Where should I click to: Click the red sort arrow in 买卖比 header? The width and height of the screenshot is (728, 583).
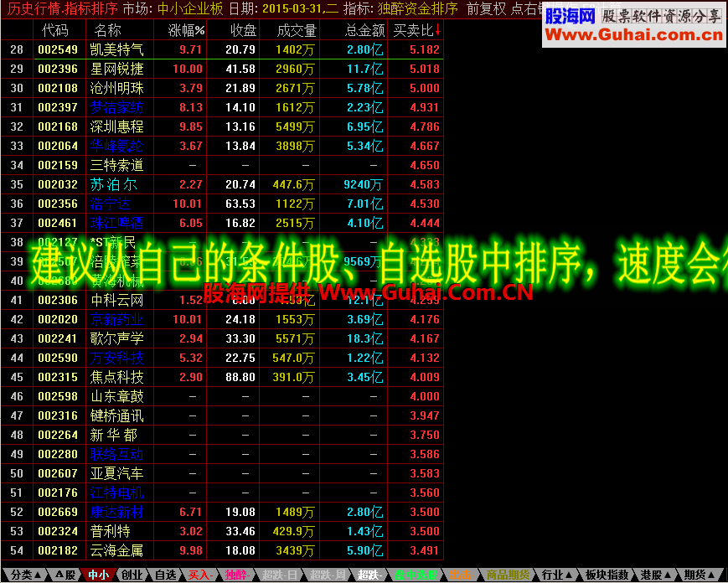(x=437, y=31)
